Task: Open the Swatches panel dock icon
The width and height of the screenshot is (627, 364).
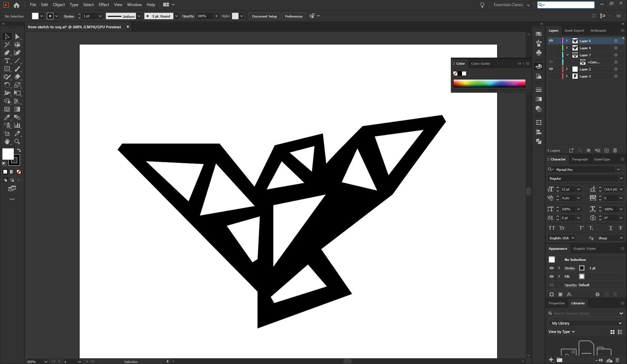Action: (x=539, y=34)
